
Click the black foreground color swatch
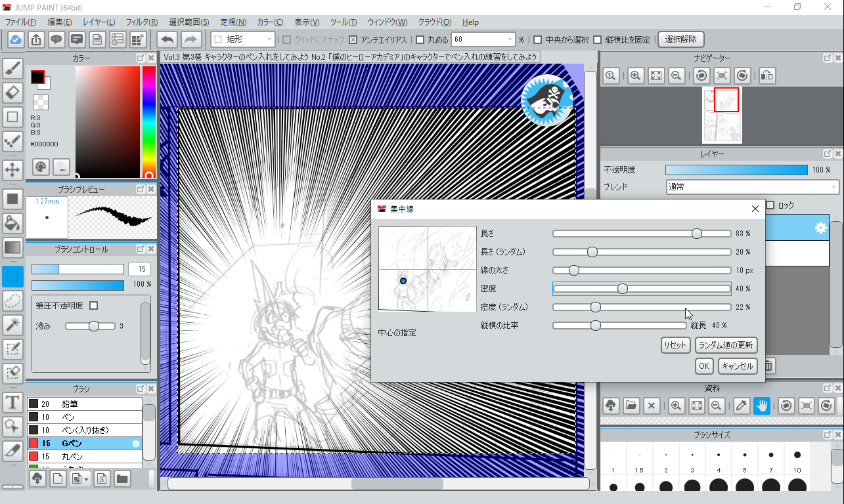pyautogui.click(x=37, y=77)
